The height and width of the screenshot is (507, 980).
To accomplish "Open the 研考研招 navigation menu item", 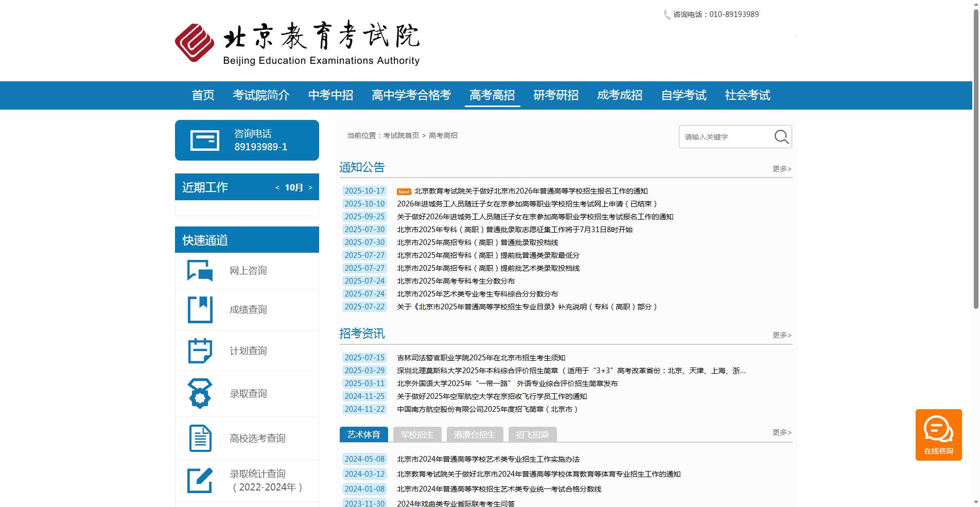I will (x=555, y=95).
